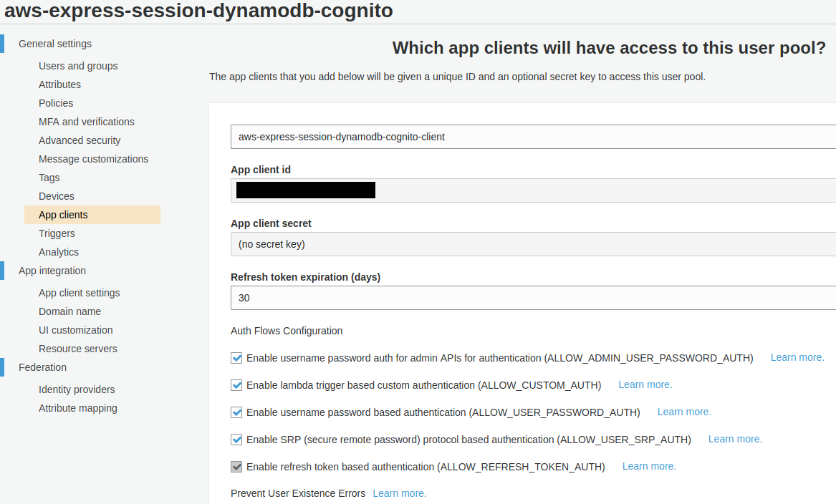Open Learn more for username password authentication
This screenshot has height=504, width=836.
click(x=684, y=412)
